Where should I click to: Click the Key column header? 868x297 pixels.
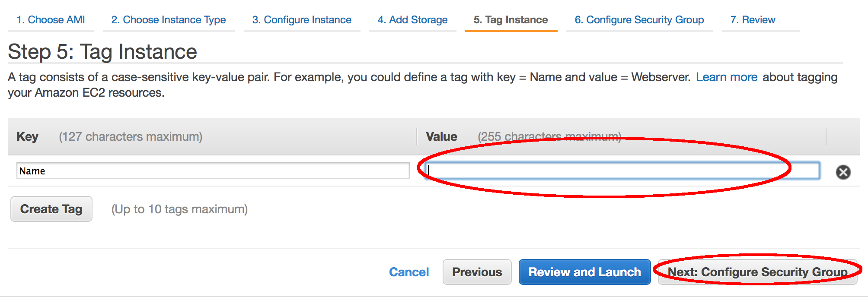(x=27, y=137)
